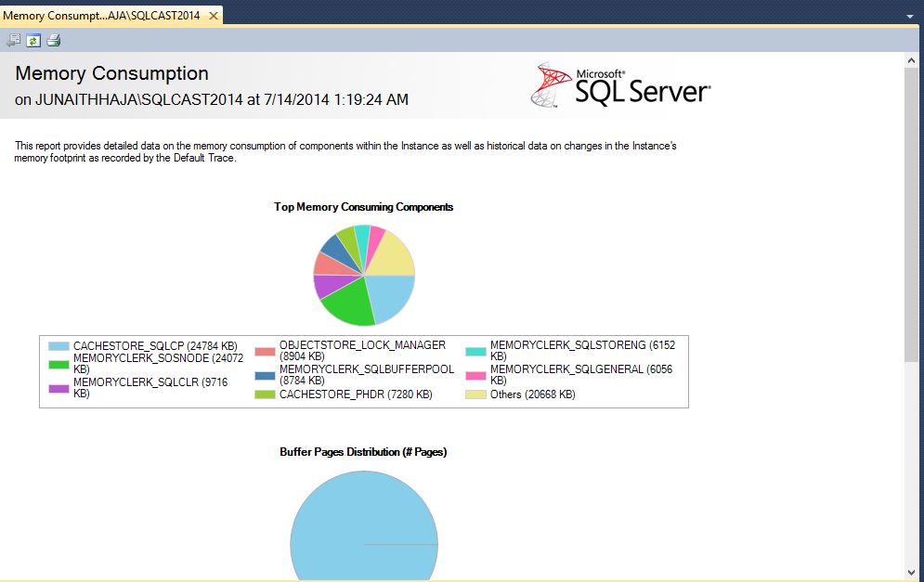The image size is (924, 582).
Task: Click the Buffer Pages Distribution (# Pages) heading
Action: click(x=364, y=452)
